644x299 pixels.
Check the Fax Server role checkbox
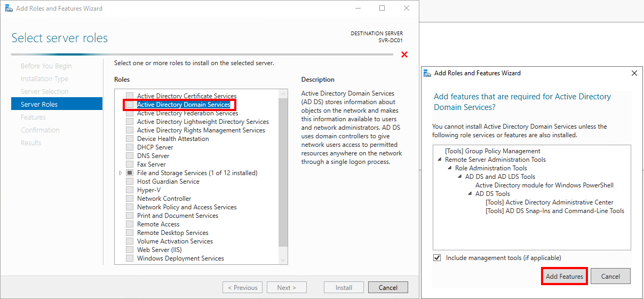[x=130, y=164]
